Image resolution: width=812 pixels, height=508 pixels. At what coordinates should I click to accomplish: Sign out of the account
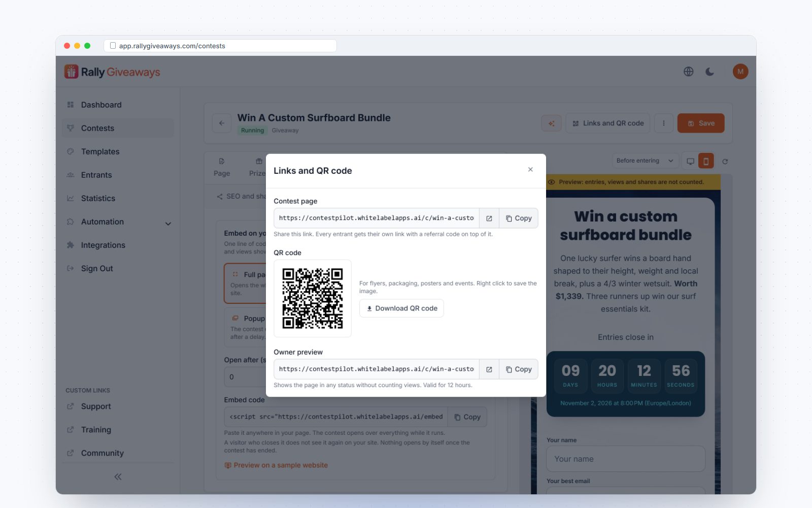coord(118,268)
